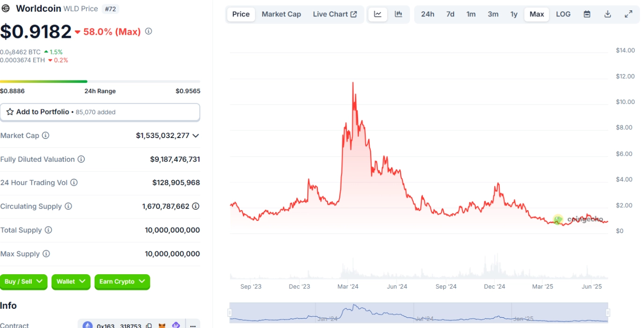Screen dimensions: 644x328
Task: Click the Ethereum icon in the Contract row
Action: [x=88, y=325]
